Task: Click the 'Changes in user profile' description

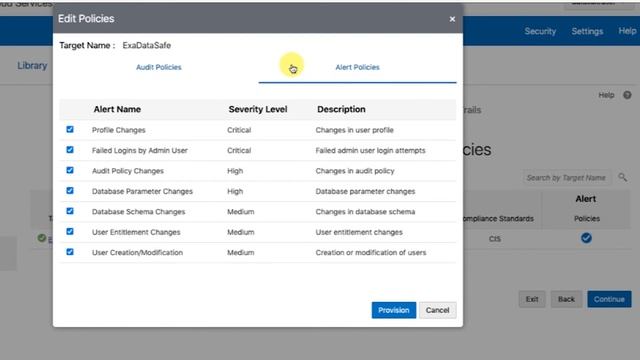Action: (354, 130)
